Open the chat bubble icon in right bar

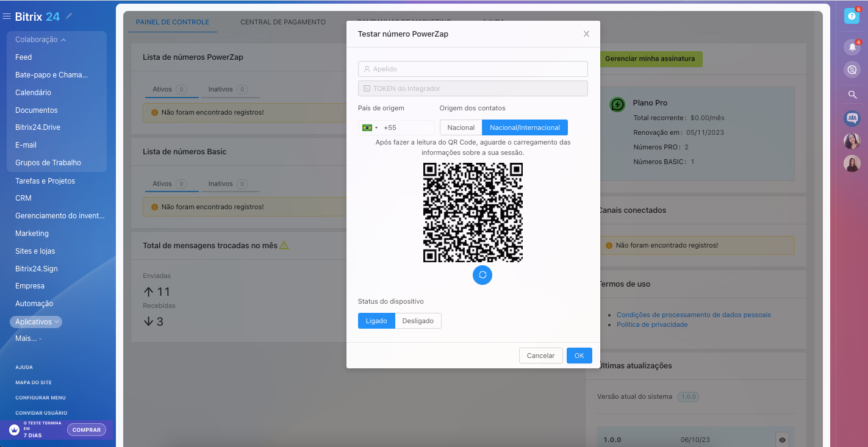(x=852, y=70)
